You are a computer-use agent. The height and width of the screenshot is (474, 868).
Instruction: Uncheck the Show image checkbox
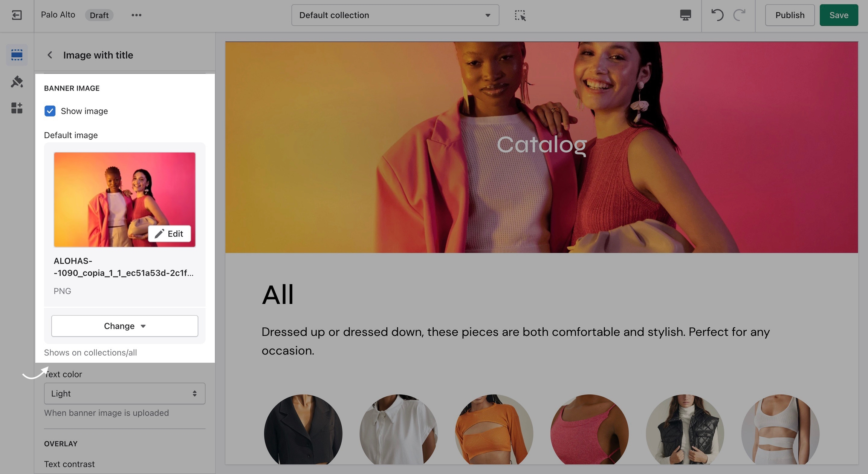pos(50,111)
